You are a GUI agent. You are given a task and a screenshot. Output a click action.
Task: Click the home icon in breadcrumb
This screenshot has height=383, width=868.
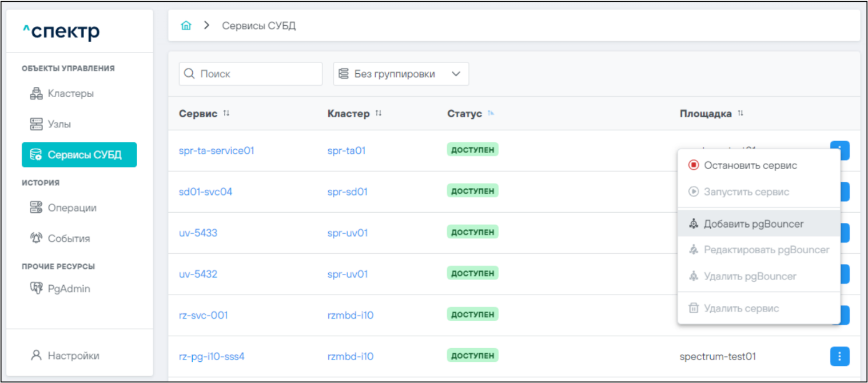point(186,26)
